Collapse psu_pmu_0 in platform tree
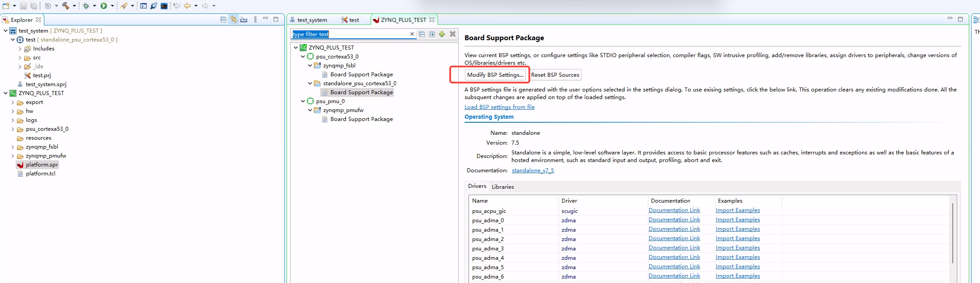Viewport: 980px width, 283px height. coord(303,101)
